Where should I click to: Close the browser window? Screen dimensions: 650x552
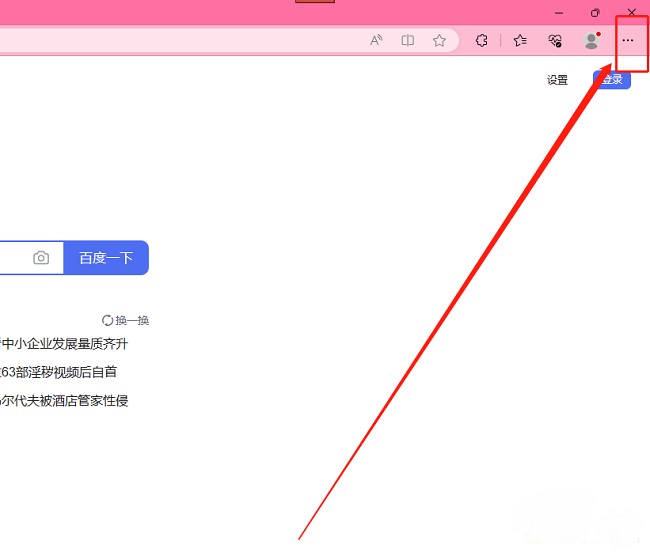click(632, 12)
